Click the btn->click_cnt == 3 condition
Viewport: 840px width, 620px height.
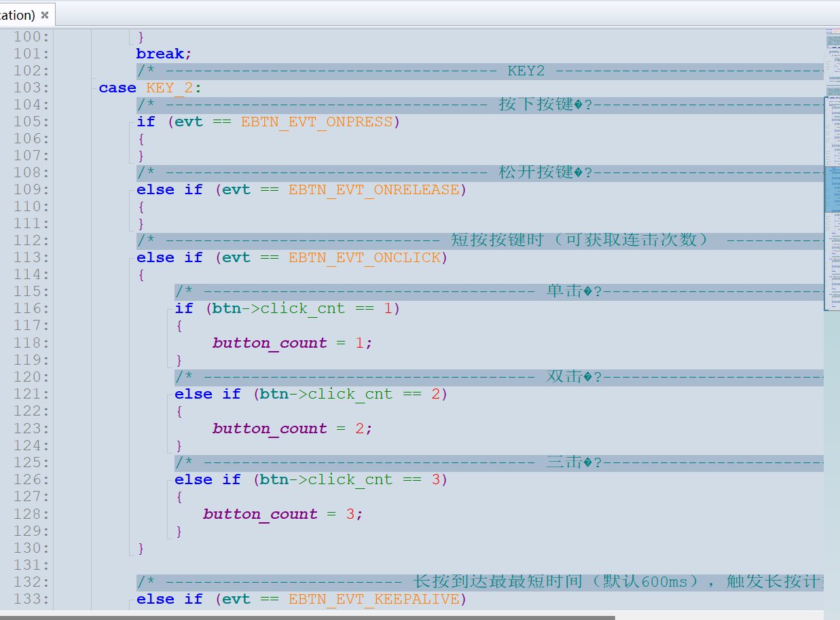coord(350,479)
